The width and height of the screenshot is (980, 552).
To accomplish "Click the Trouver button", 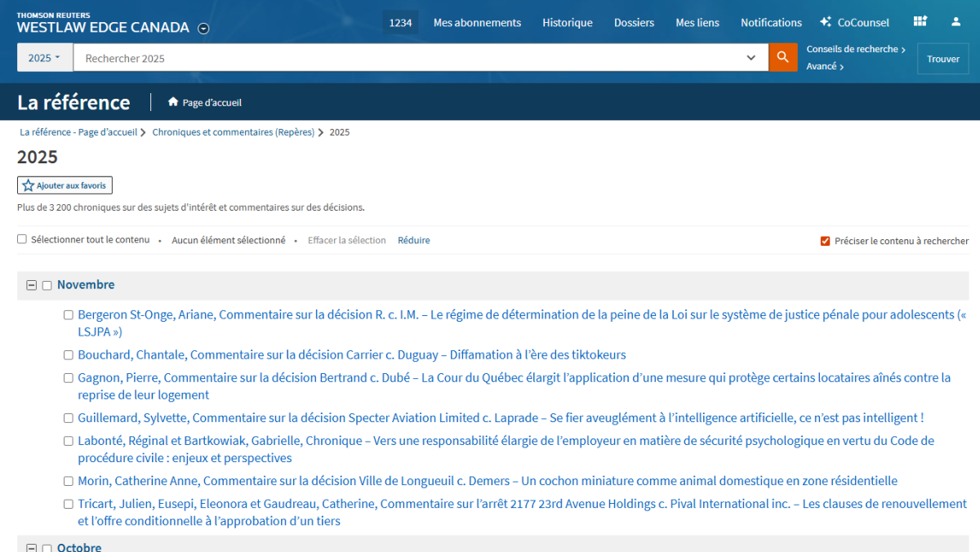I will point(942,59).
